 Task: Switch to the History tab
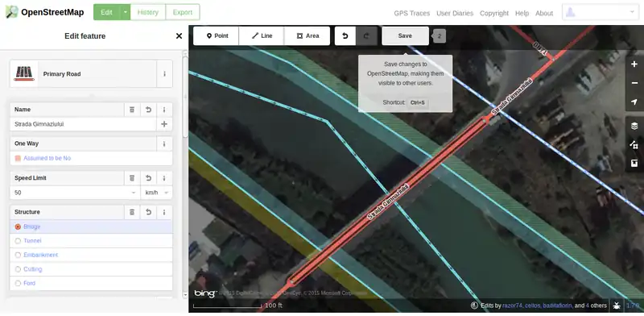148,12
